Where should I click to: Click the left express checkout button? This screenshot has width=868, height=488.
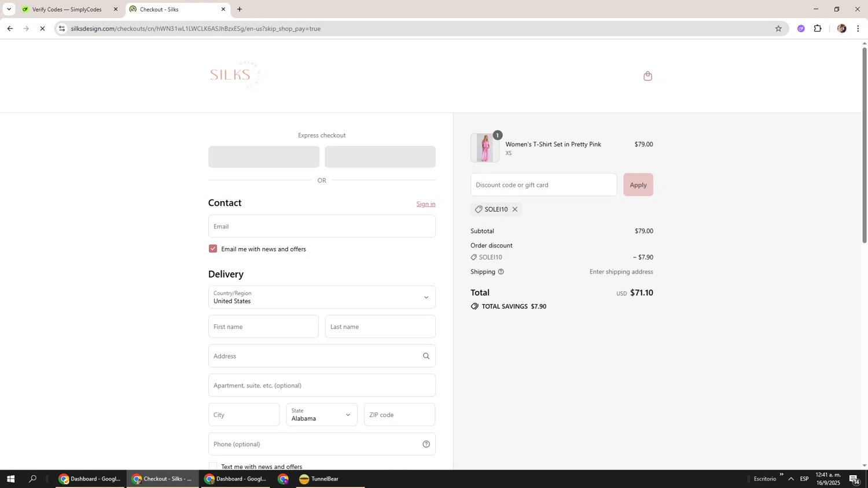pos(264,157)
